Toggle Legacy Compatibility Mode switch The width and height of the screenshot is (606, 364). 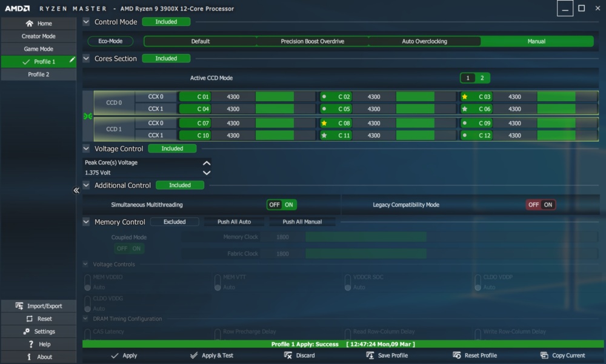(541, 205)
